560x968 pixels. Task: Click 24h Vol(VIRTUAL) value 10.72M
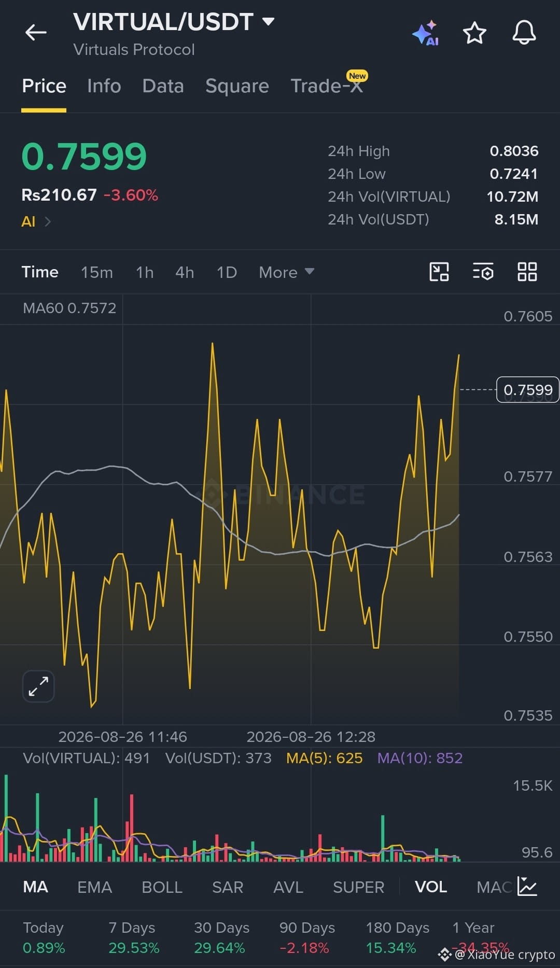[512, 197]
